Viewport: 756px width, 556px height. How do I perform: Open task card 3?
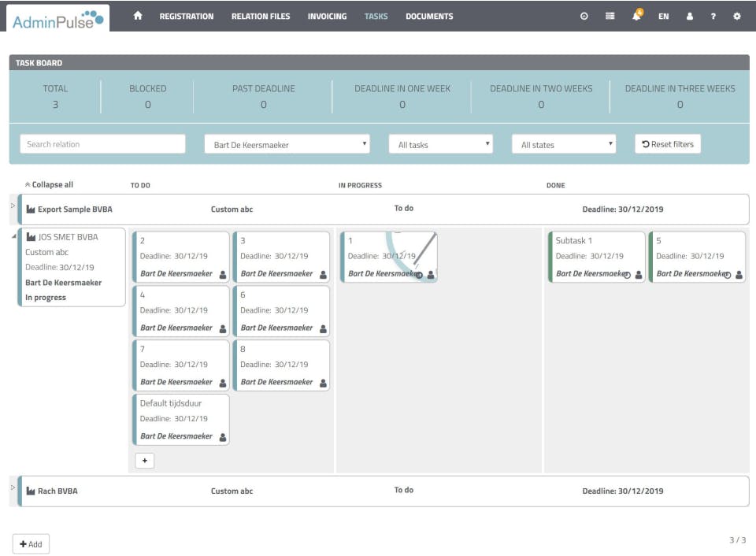click(281, 257)
